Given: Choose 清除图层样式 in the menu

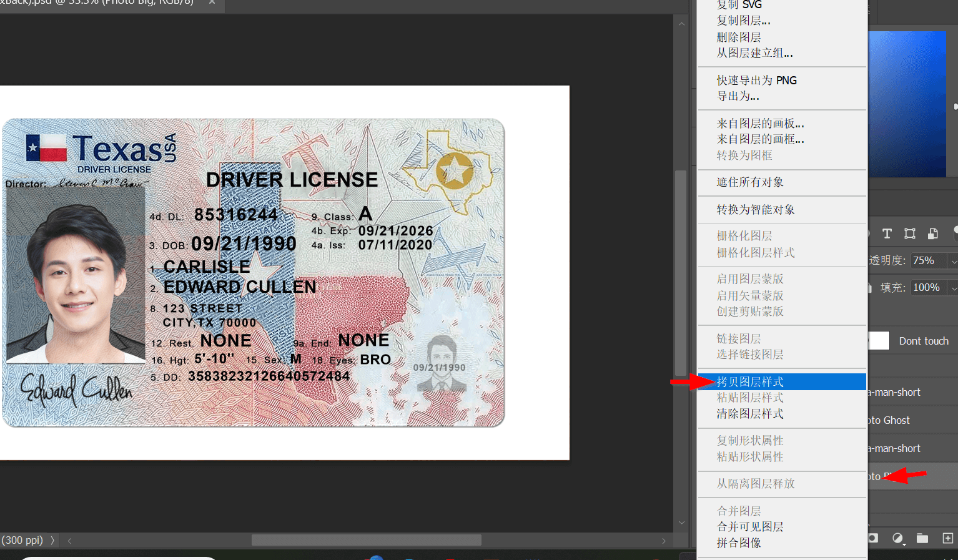Looking at the screenshot, I should coord(749,414).
